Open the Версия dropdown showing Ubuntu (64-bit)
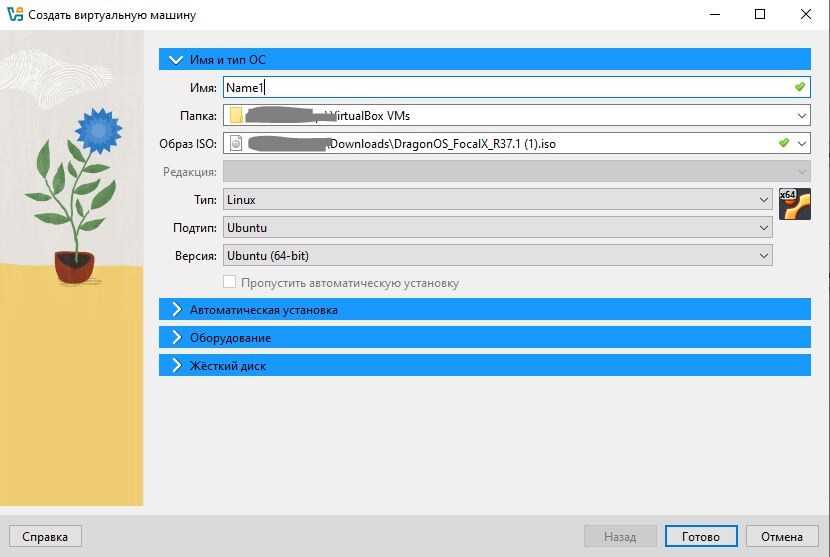Viewport: 830px width, 557px height. 498,256
